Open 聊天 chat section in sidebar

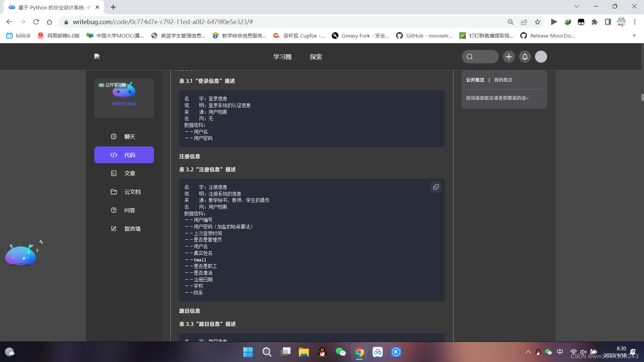pyautogui.click(x=124, y=136)
